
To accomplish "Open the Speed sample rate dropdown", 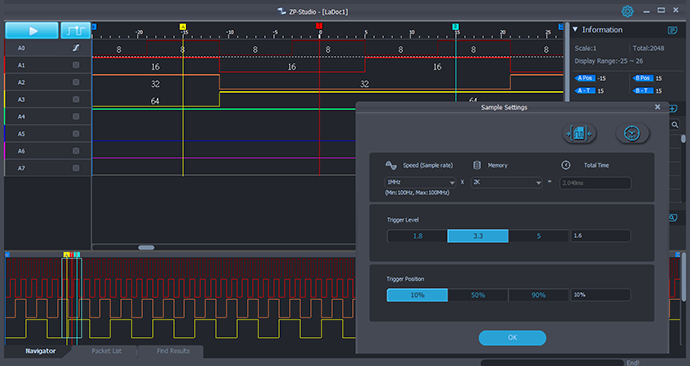I will pos(420,183).
